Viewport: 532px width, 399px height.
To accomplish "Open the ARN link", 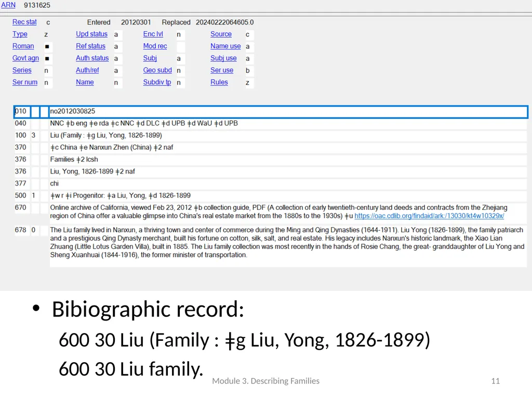I will [x=8, y=5].
